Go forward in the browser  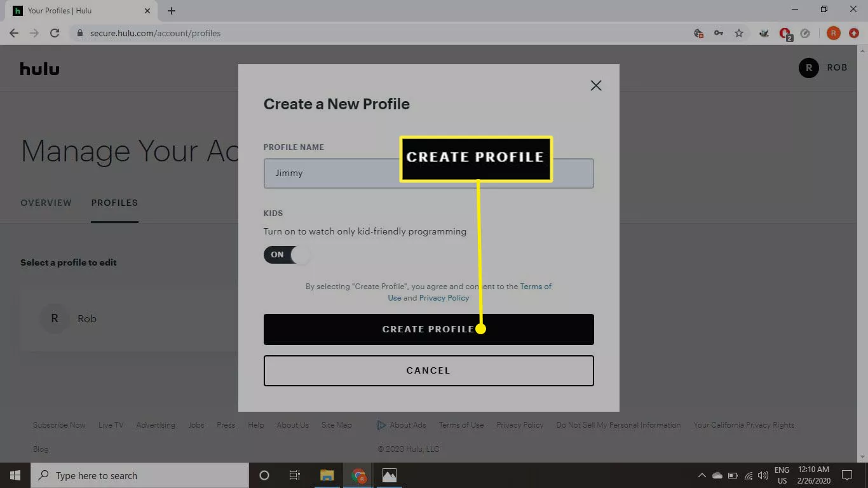(34, 33)
